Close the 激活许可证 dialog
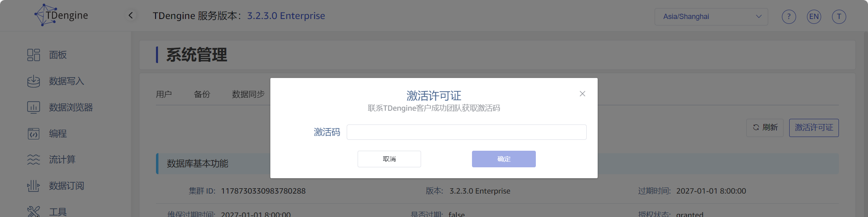This screenshot has height=217, width=868. (582, 94)
